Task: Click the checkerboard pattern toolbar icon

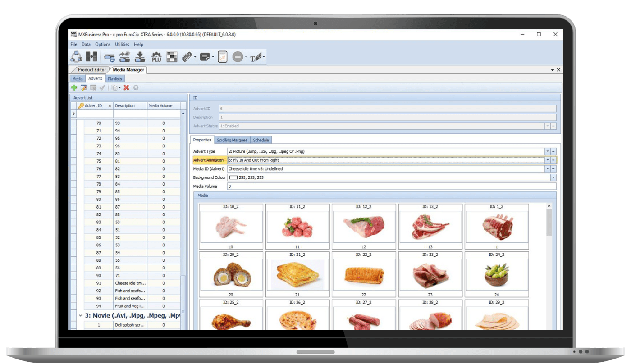Action: (172, 57)
